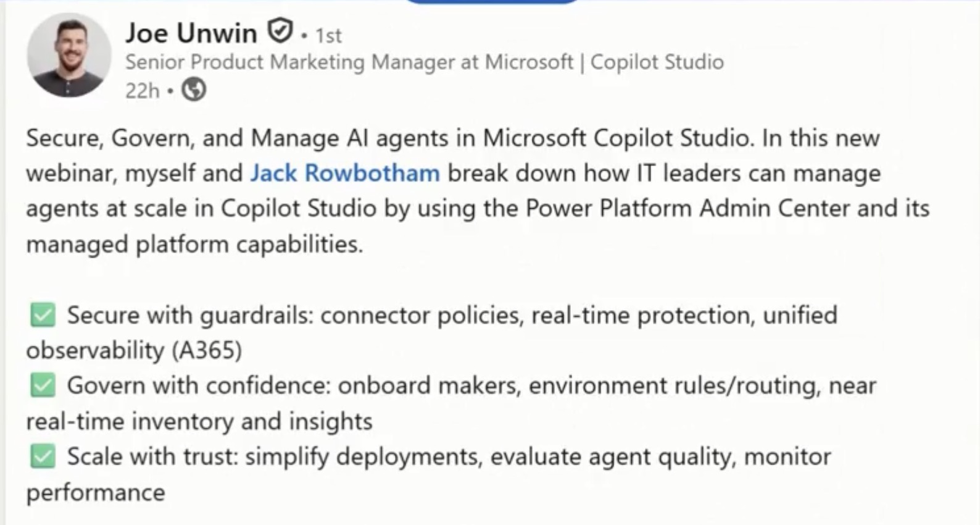Open the Jack Rowbotham mention link
Image resolution: width=980 pixels, height=525 pixels.
[345, 173]
